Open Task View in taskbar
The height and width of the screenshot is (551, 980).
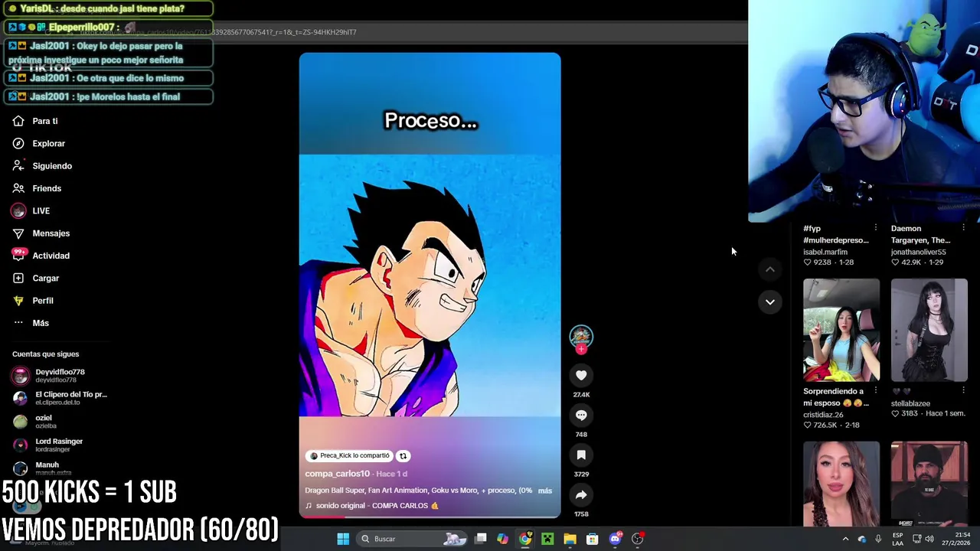point(480,539)
